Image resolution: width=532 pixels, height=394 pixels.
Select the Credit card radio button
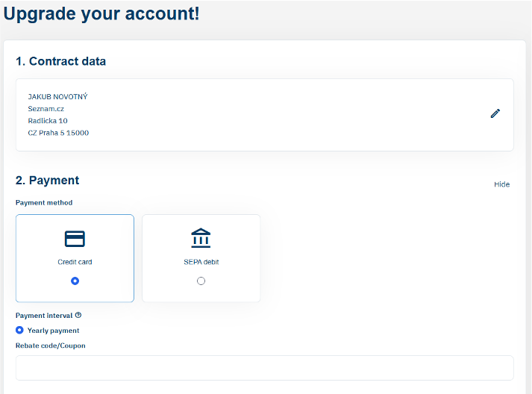point(75,281)
